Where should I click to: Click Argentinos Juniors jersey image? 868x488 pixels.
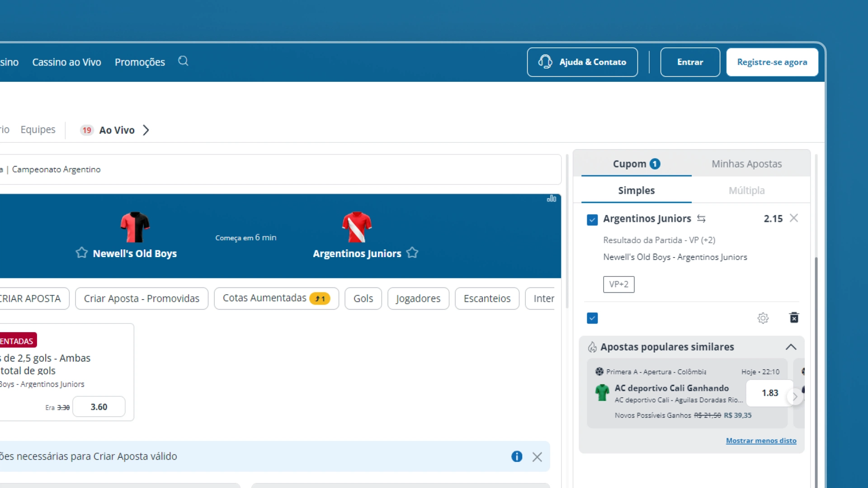tap(357, 227)
